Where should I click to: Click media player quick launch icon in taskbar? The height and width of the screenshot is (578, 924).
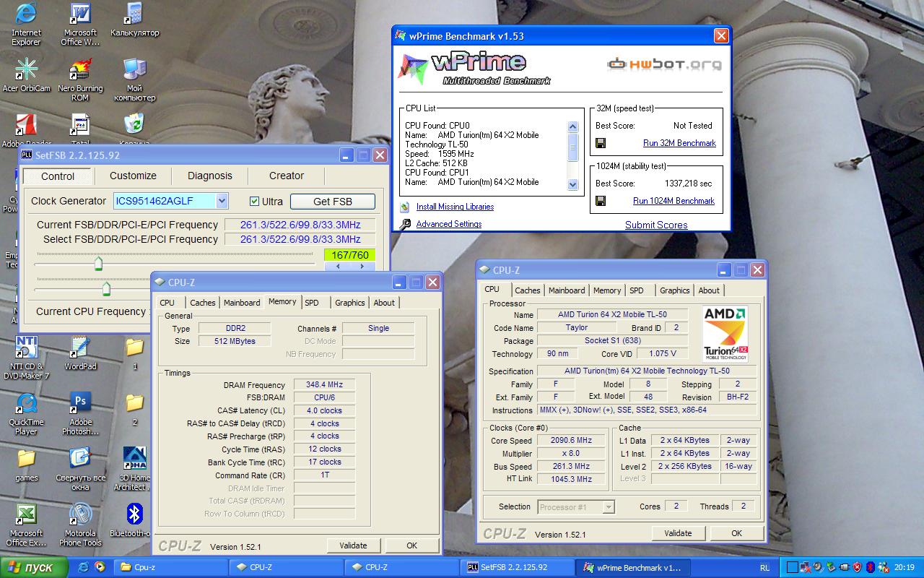[x=100, y=567]
